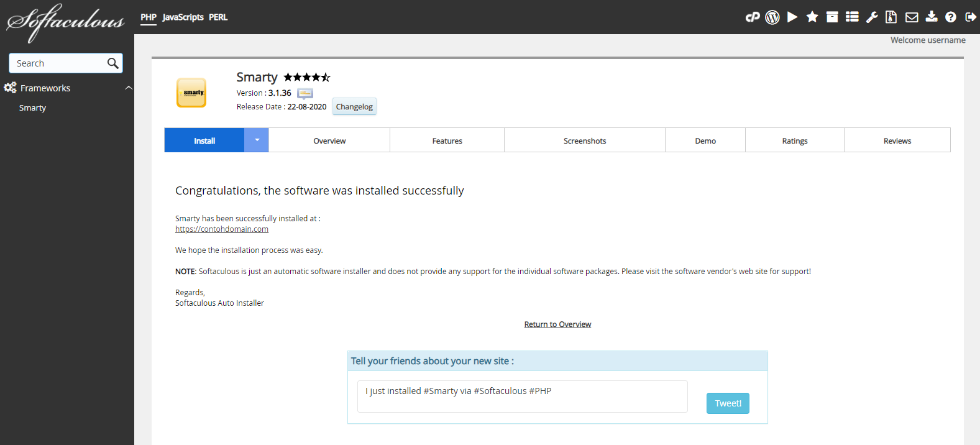This screenshot has height=445, width=980.
Task: Open the star ratings icon in the header
Action: (x=812, y=17)
